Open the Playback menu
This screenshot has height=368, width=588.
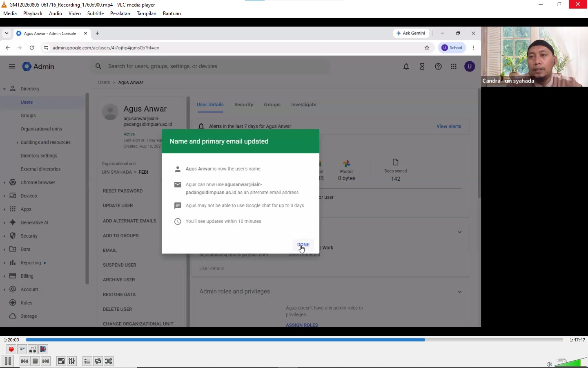point(33,13)
